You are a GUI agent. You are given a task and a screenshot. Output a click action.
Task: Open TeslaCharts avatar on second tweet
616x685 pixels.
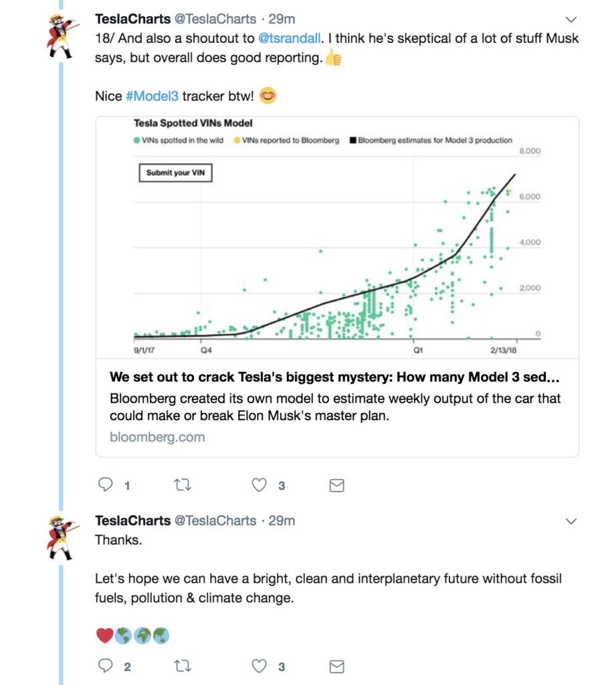pos(62,539)
